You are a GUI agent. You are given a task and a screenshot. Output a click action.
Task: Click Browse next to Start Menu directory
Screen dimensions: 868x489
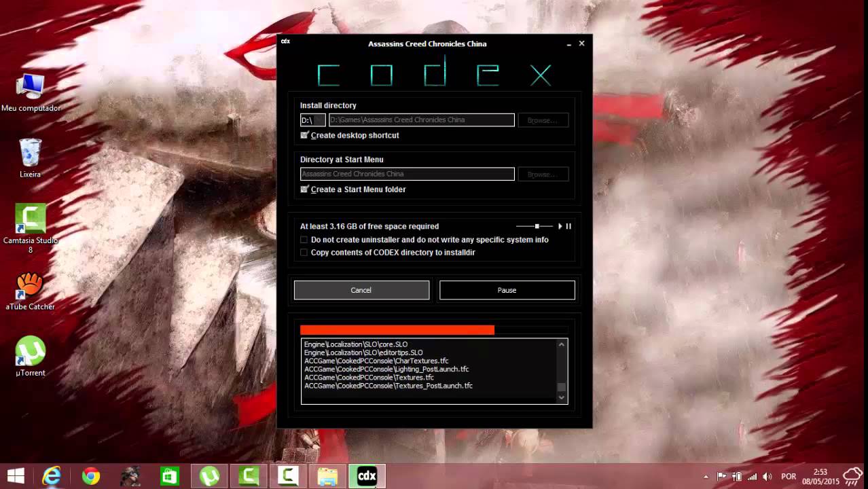coord(543,175)
